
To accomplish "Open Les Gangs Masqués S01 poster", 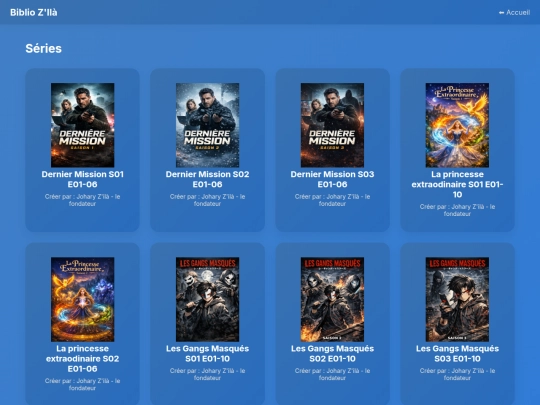I will [207, 299].
